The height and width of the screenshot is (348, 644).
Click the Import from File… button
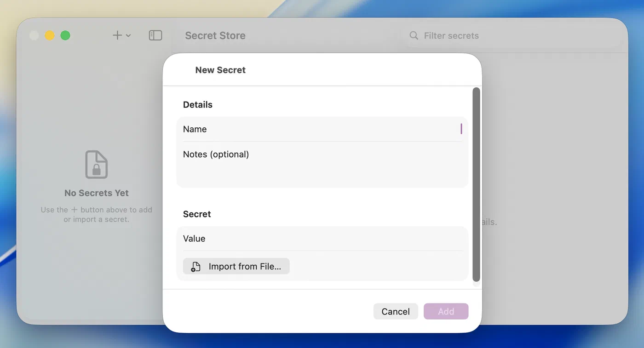tap(236, 266)
